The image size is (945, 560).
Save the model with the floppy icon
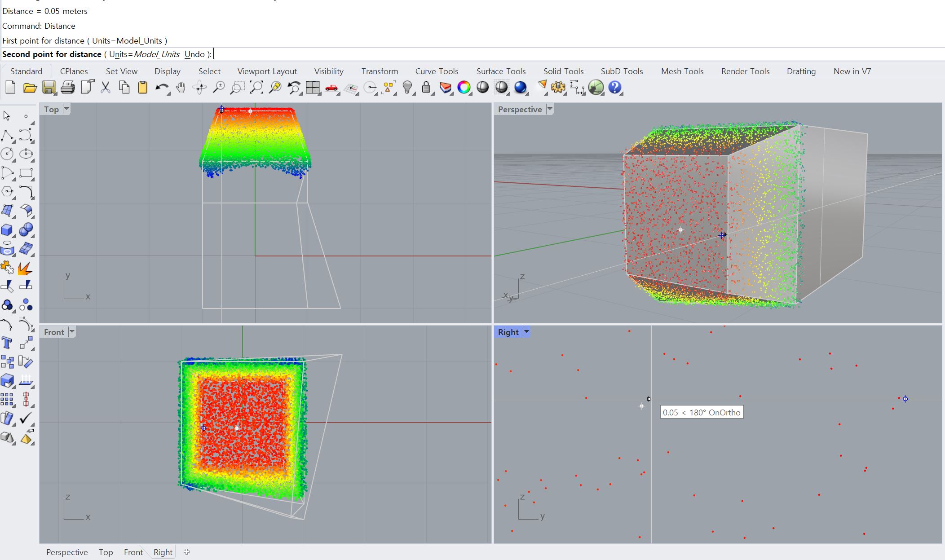(x=49, y=87)
